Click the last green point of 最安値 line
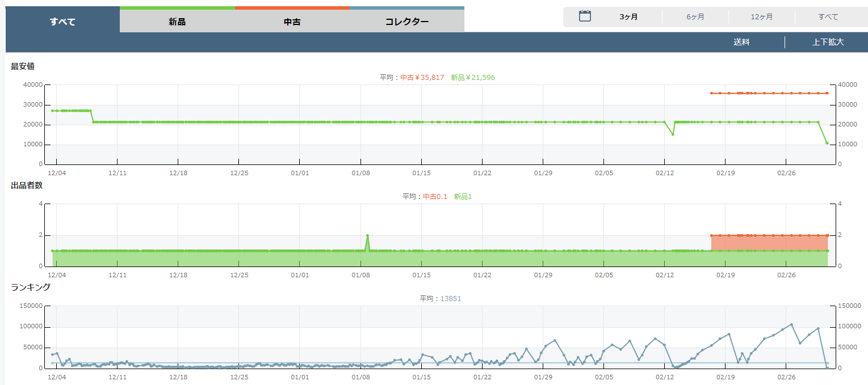 (x=827, y=143)
